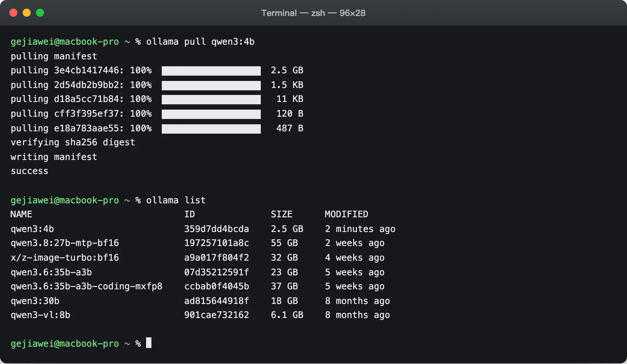Click the model ID '197257101a8c'
This screenshot has width=627, height=364.
(x=216, y=243)
